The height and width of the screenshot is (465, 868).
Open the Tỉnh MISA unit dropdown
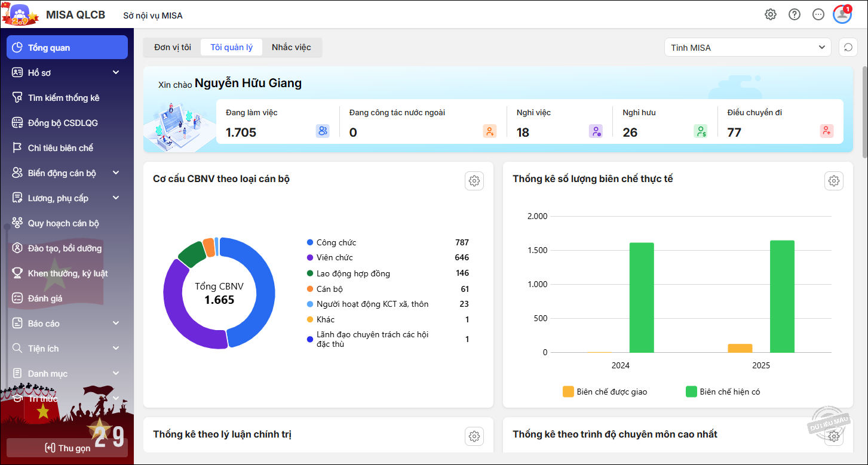tap(747, 48)
